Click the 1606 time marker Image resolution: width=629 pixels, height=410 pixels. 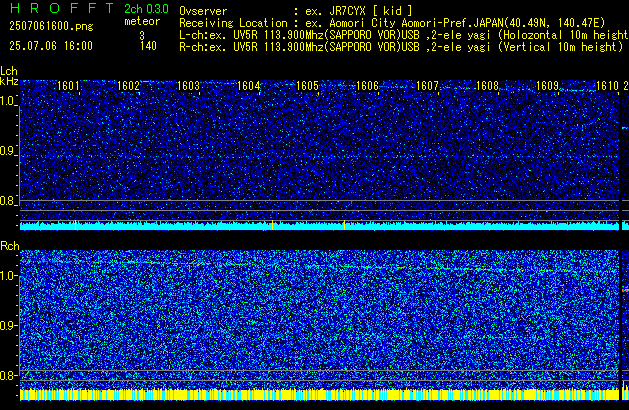367,86
